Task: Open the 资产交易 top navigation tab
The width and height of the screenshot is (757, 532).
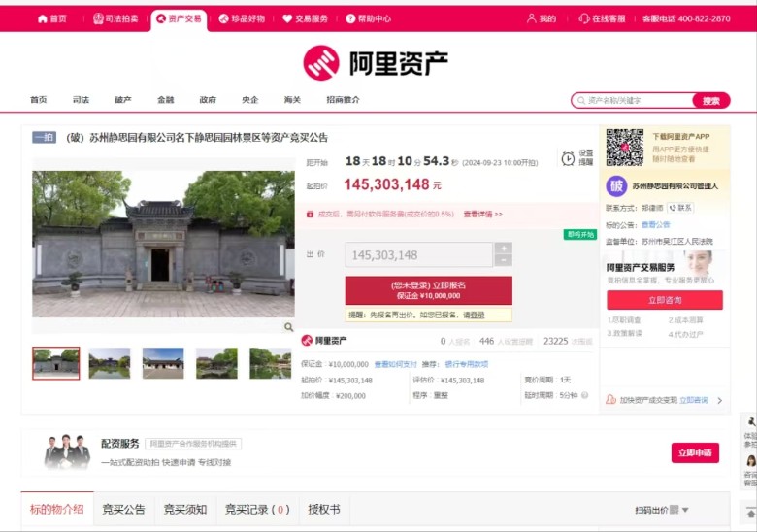Action: pos(180,18)
